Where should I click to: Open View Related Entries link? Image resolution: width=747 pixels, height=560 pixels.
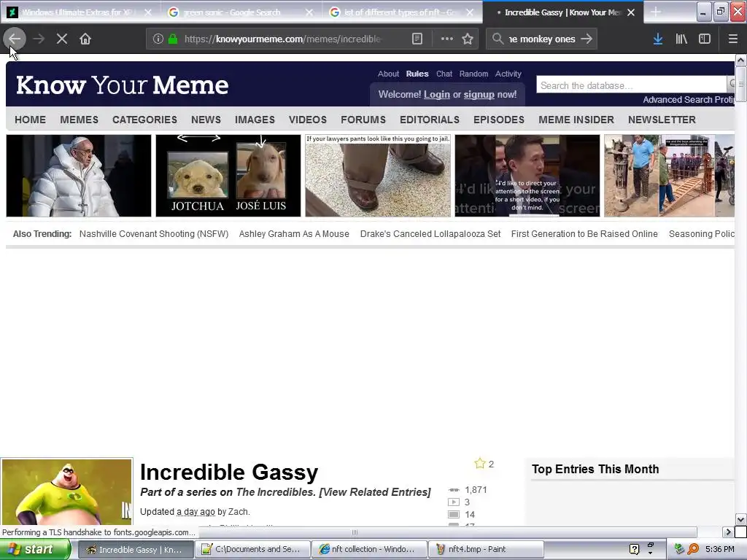coord(375,492)
